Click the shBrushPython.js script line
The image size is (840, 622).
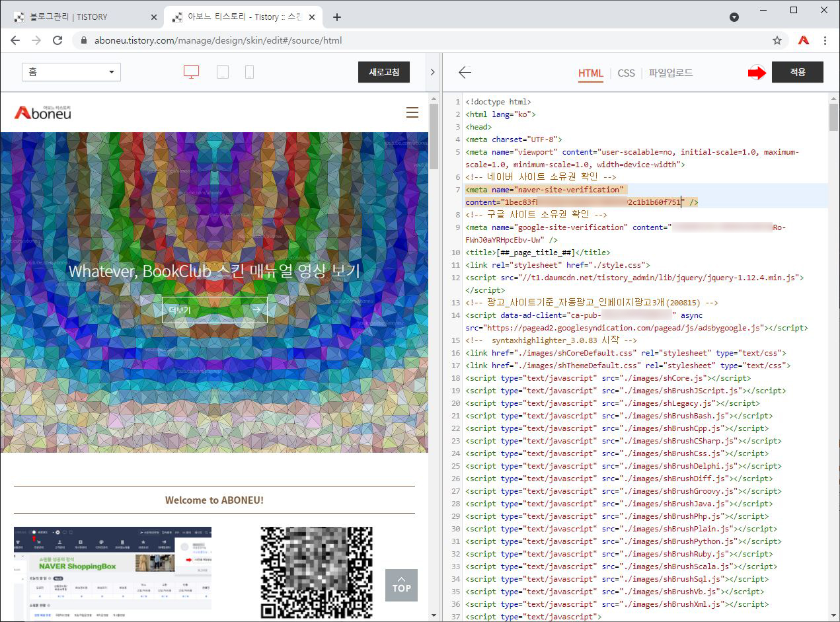[x=623, y=541]
